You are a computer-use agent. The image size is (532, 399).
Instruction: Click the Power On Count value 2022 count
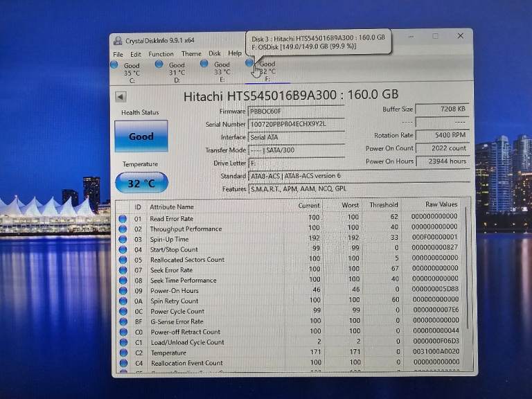[x=443, y=148]
